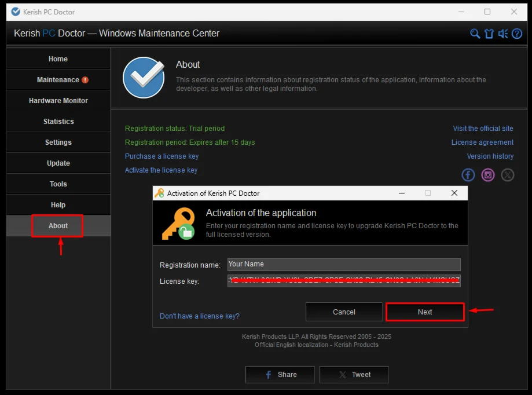Open the skin theme shirt icon
The image size is (532, 395).
pos(489,34)
